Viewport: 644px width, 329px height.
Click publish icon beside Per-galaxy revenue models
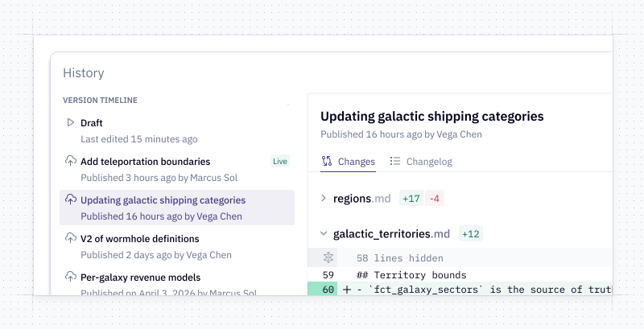click(71, 277)
